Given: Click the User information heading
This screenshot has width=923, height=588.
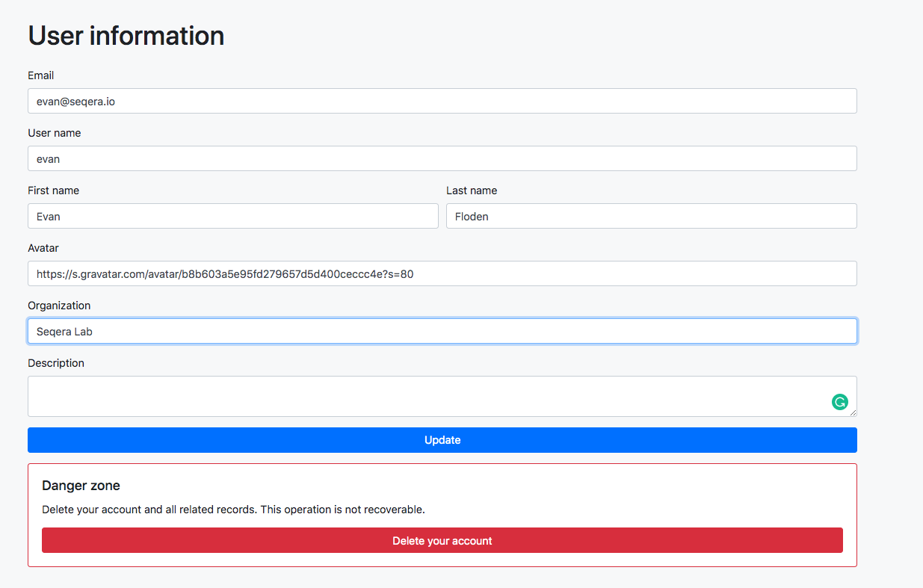Looking at the screenshot, I should tap(126, 35).
